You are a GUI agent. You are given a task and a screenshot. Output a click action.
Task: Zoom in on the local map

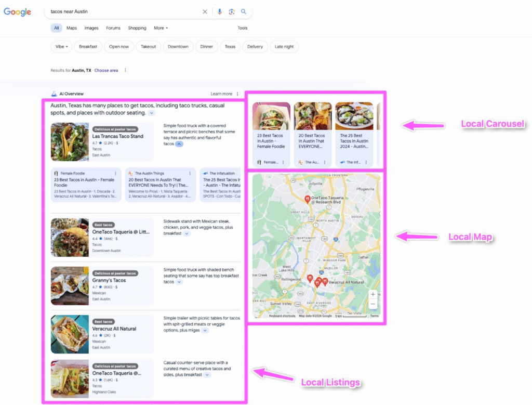(373, 294)
